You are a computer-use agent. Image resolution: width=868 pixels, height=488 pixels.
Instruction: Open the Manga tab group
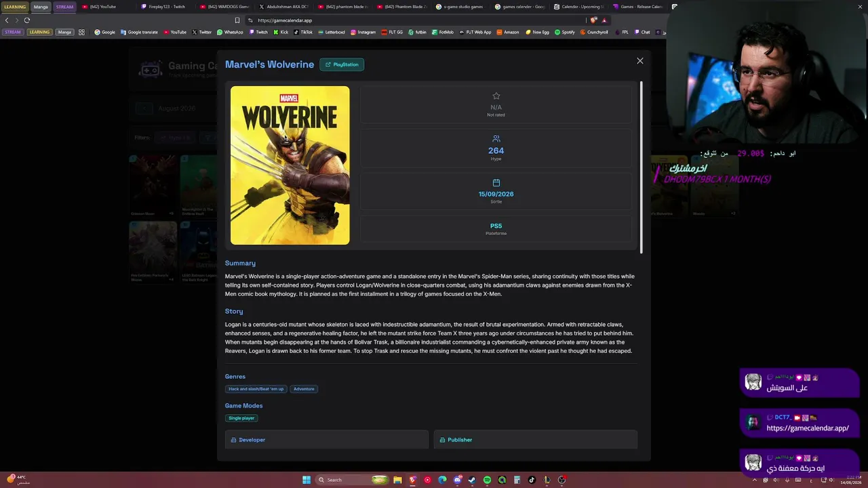click(x=41, y=7)
